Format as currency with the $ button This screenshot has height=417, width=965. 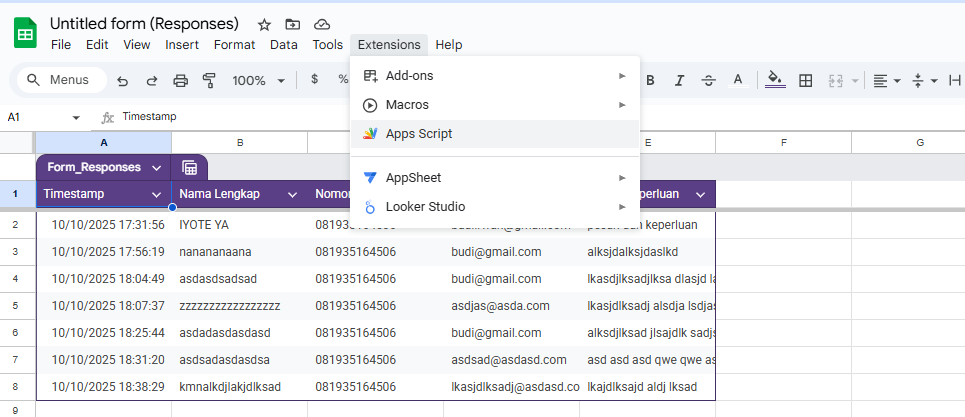pyautogui.click(x=314, y=79)
